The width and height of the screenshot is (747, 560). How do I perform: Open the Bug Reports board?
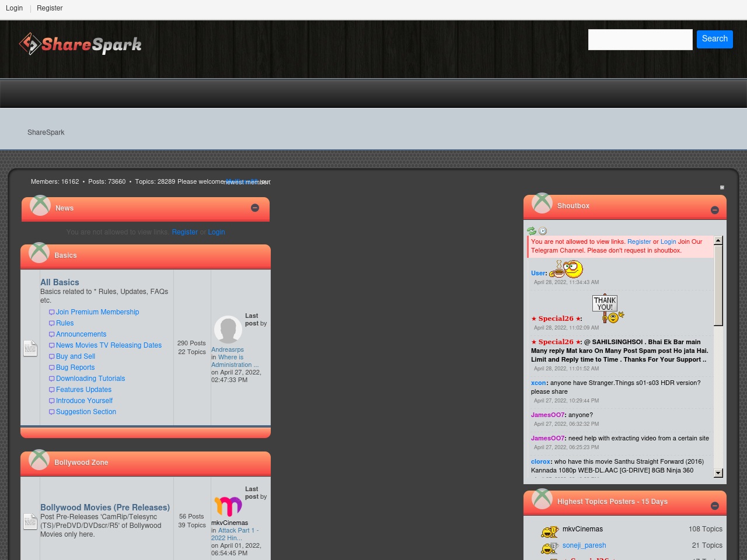pyautogui.click(x=75, y=367)
